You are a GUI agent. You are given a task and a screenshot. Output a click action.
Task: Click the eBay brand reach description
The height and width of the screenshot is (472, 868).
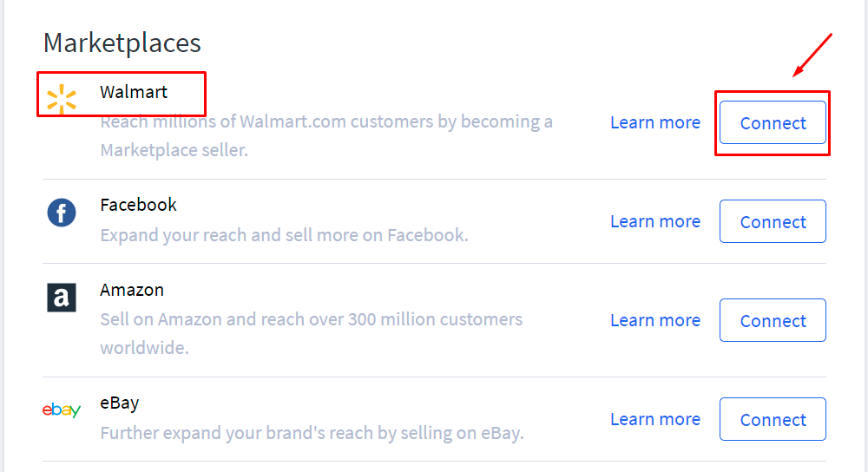tap(312, 432)
